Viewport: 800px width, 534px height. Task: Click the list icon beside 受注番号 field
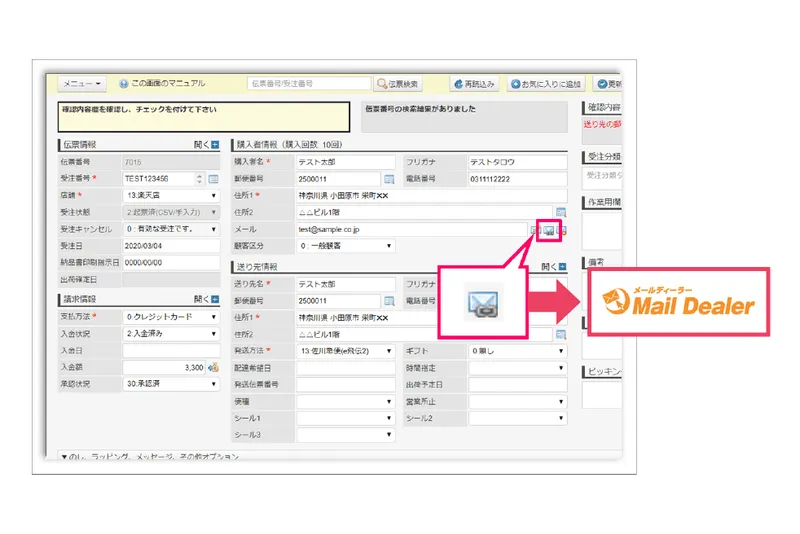click(x=213, y=179)
